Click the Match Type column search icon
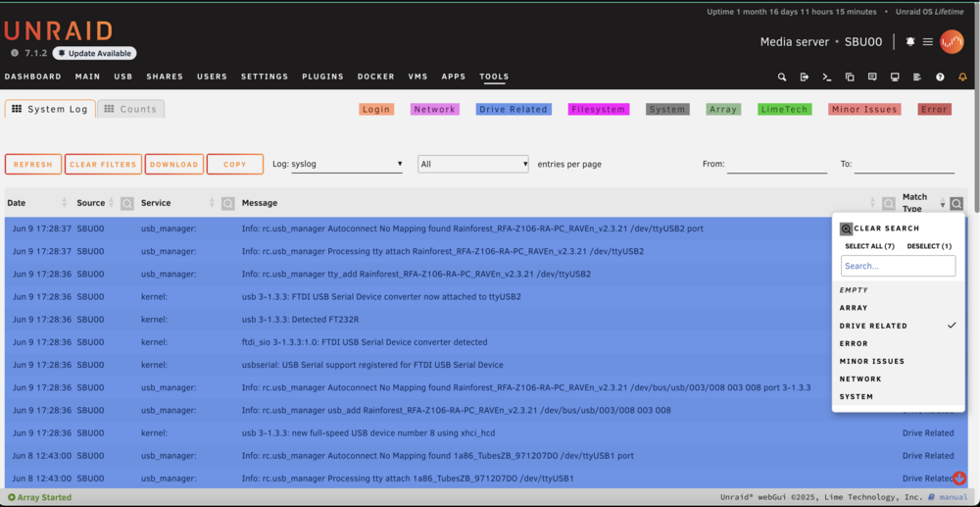The image size is (980, 507). [x=956, y=203]
